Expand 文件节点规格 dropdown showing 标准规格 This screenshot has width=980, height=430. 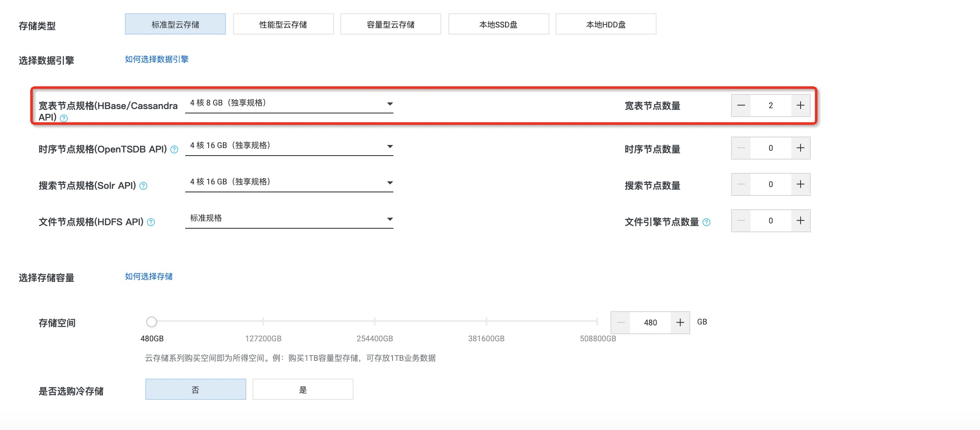pyautogui.click(x=289, y=219)
